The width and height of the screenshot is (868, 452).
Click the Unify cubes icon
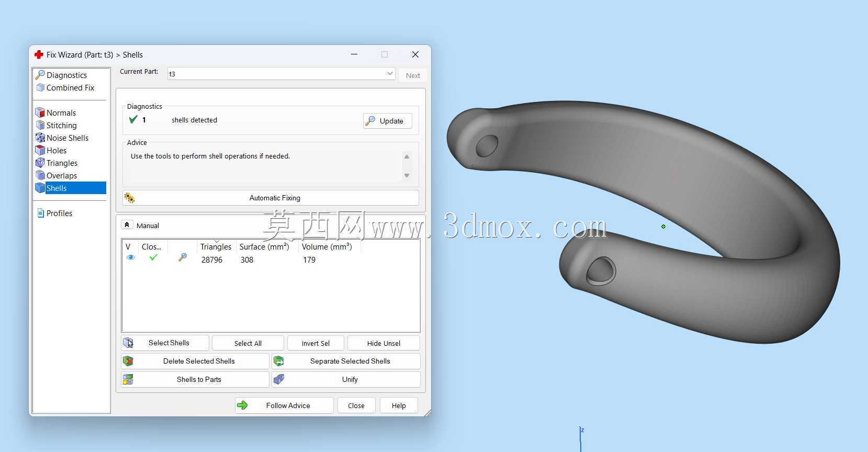[x=279, y=379]
